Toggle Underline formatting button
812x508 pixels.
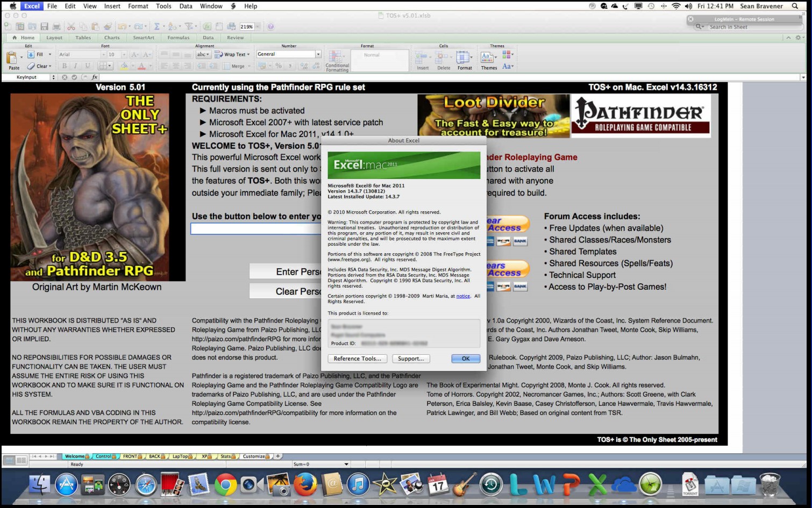(87, 66)
